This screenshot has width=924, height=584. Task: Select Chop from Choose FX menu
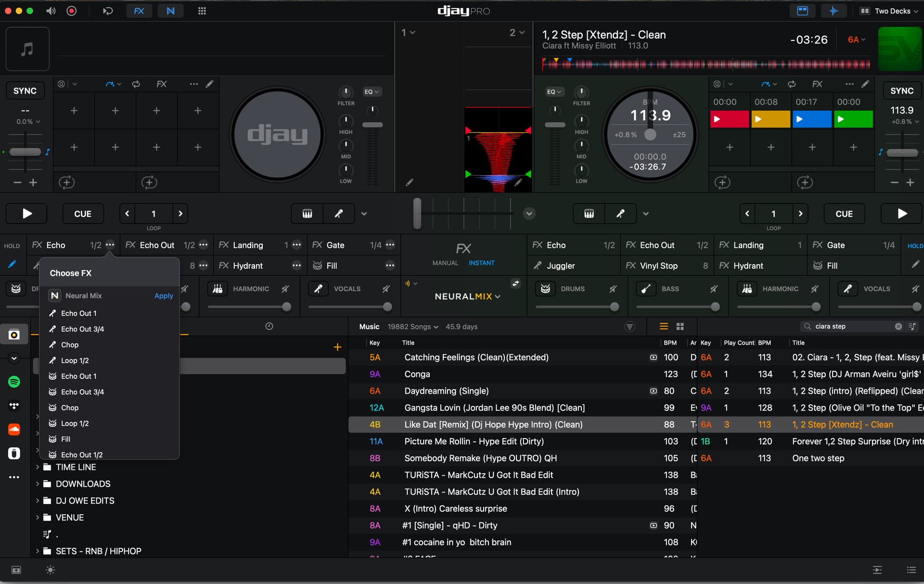point(70,345)
